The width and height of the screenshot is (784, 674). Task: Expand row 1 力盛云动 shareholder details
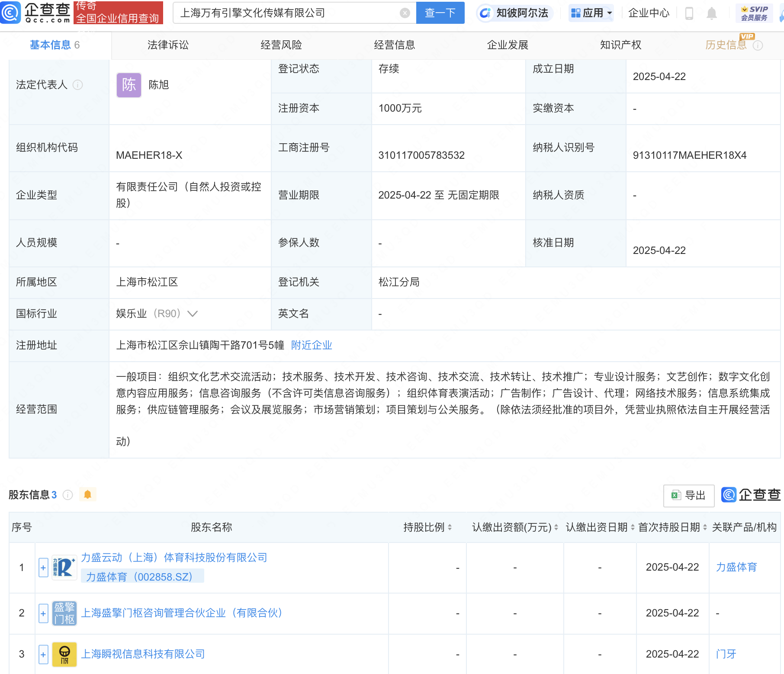(43, 568)
